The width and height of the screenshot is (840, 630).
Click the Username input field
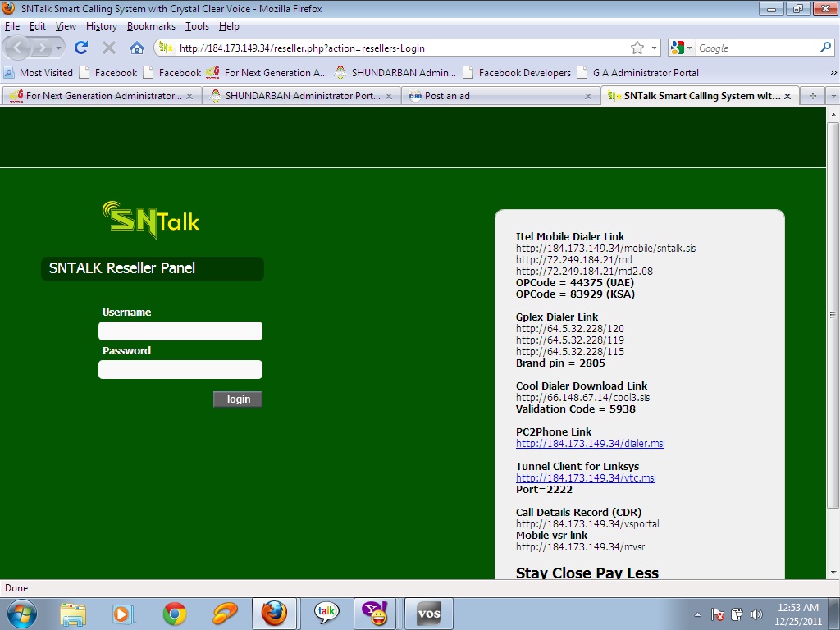point(180,331)
